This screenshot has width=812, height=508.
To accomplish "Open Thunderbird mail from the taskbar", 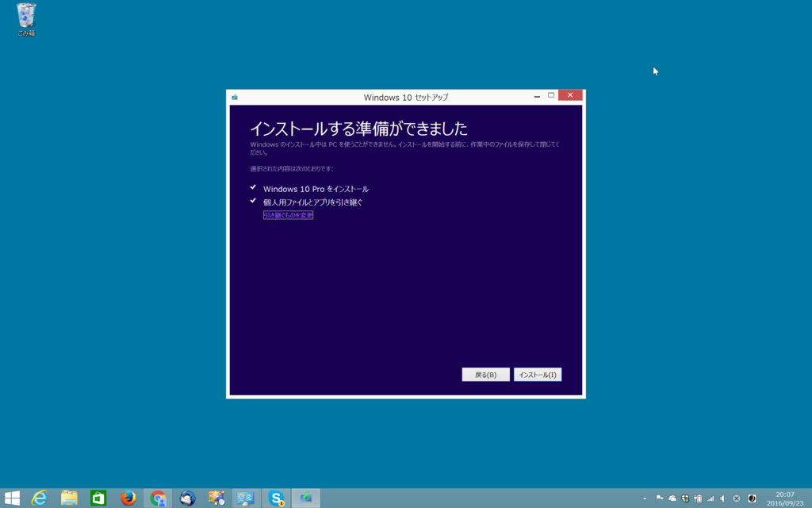I will pyautogui.click(x=187, y=498).
